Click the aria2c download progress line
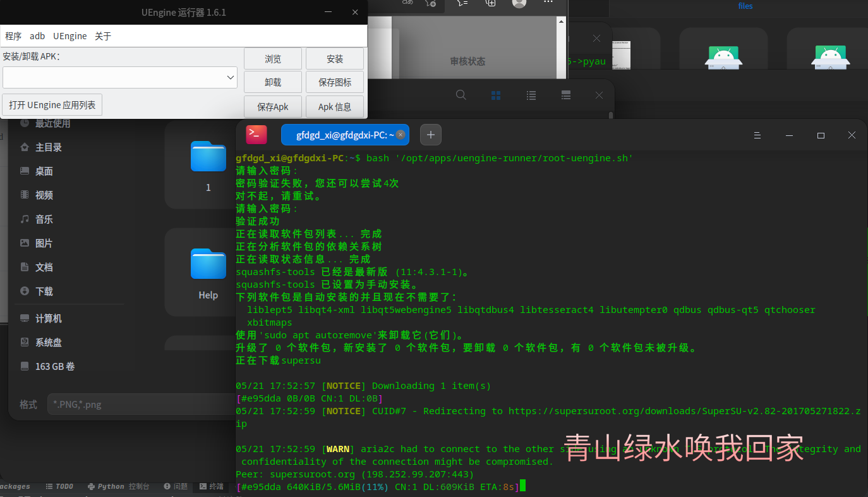 point(377,487)
